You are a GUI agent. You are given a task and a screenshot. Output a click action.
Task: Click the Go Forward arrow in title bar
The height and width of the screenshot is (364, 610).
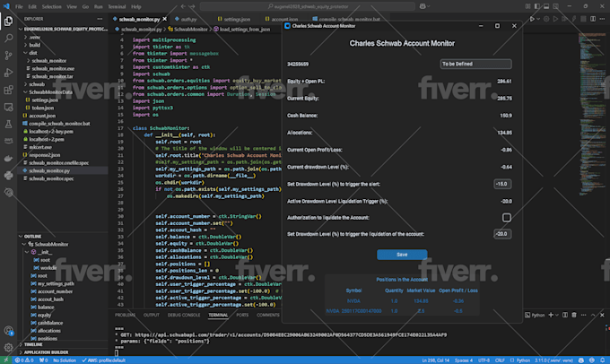pos(192,6)
